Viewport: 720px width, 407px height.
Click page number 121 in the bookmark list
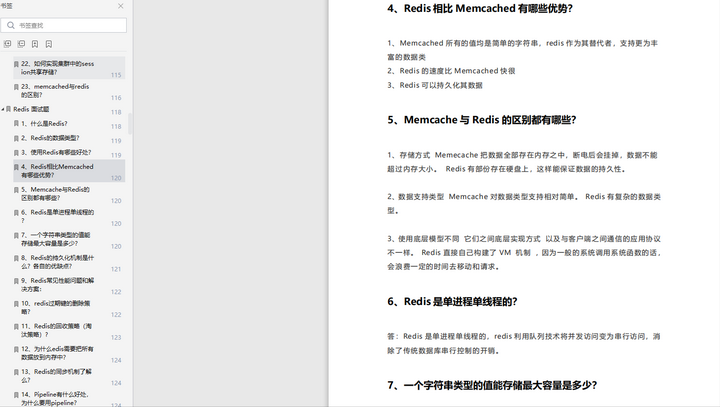coord(116,269)
